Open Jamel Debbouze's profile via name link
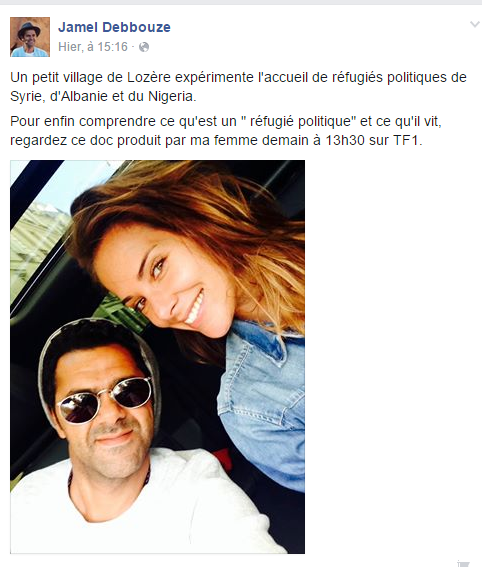This screenshot has width=482, height=567. (x=114, y=27)
